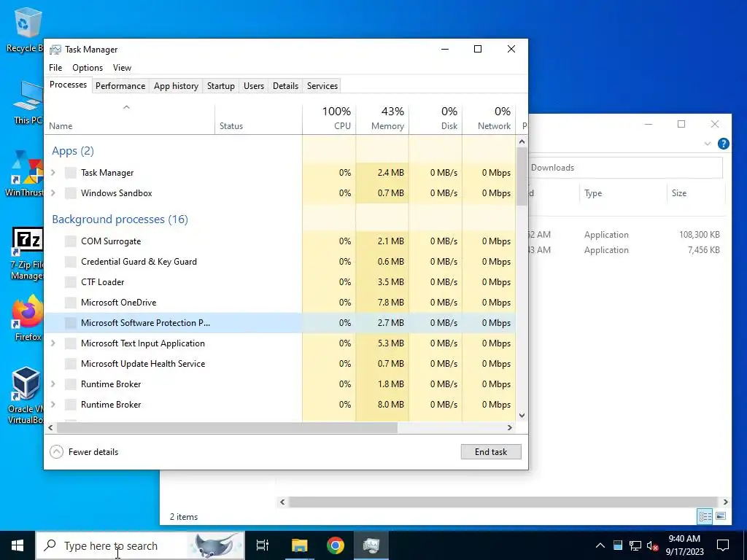Switch to the Users tab
This screenshot has height=560, width=747.
(x=254, y=86)
